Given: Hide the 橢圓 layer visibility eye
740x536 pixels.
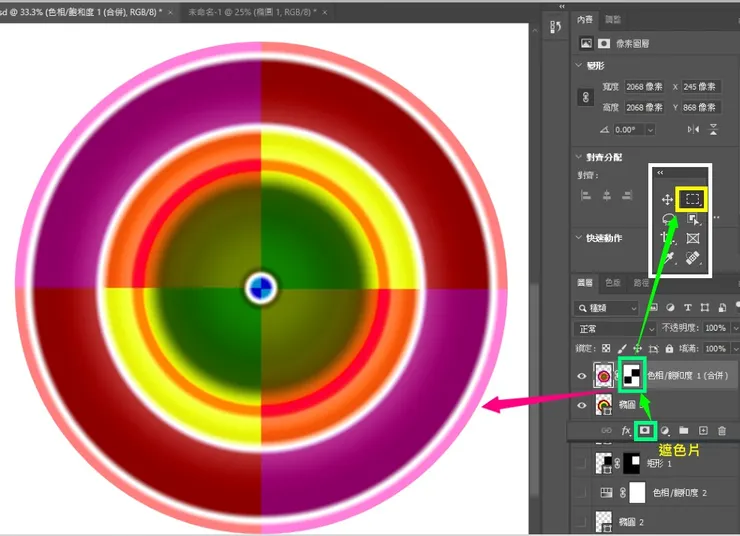Looking at the screenshot, I should (583, 406).
